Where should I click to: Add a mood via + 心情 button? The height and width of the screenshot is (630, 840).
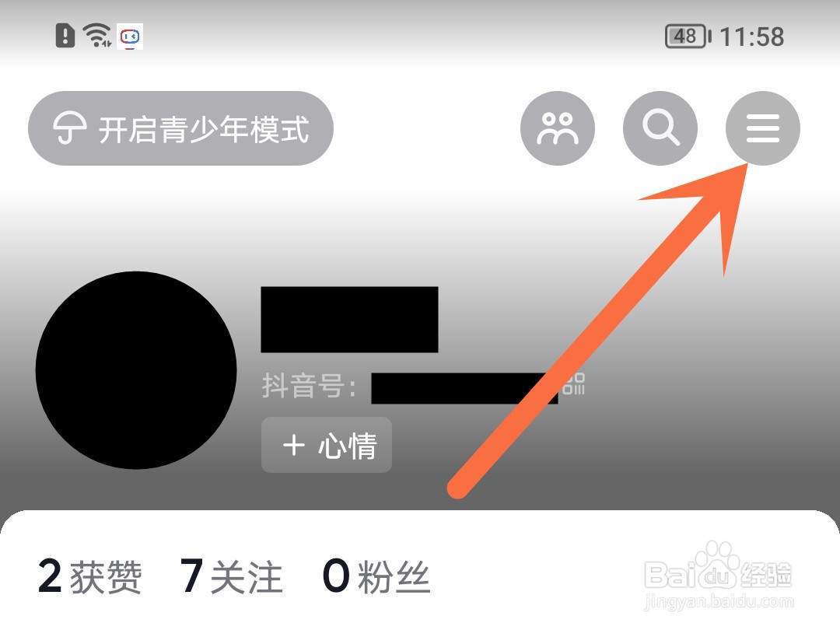click(326, 445)
